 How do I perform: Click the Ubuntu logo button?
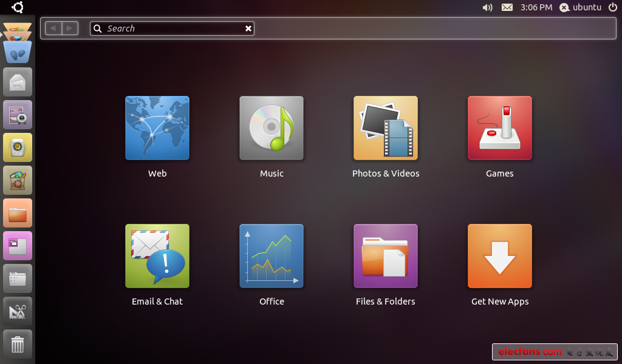point(18,7)
